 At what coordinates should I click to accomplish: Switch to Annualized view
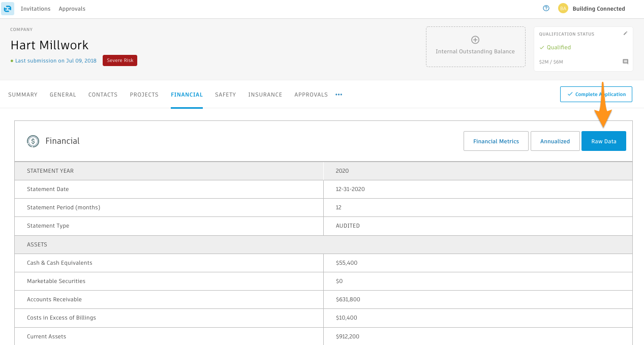[x=555, y=141]
